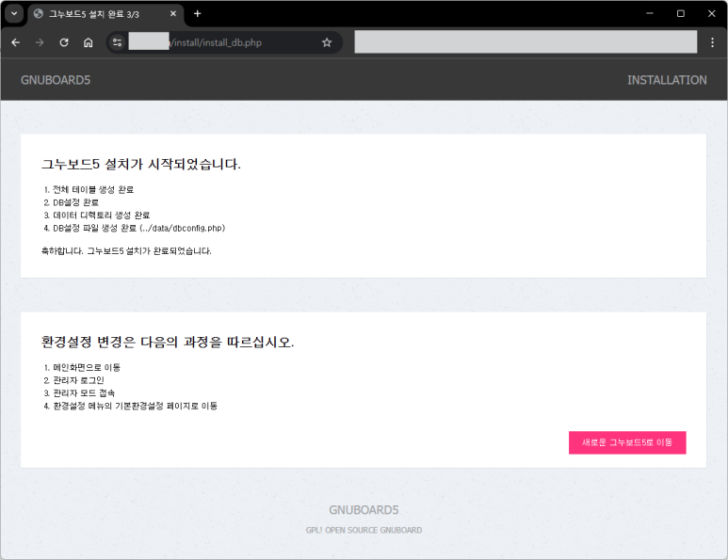728x560 pixels.
Task: Expand the tab search dropdown arrow
Action: 14,13
